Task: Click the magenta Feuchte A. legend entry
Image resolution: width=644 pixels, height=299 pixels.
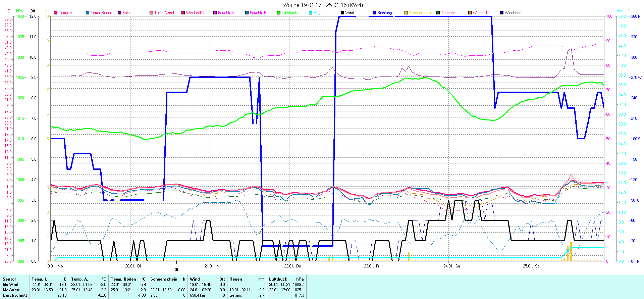Action: (226, 13)
